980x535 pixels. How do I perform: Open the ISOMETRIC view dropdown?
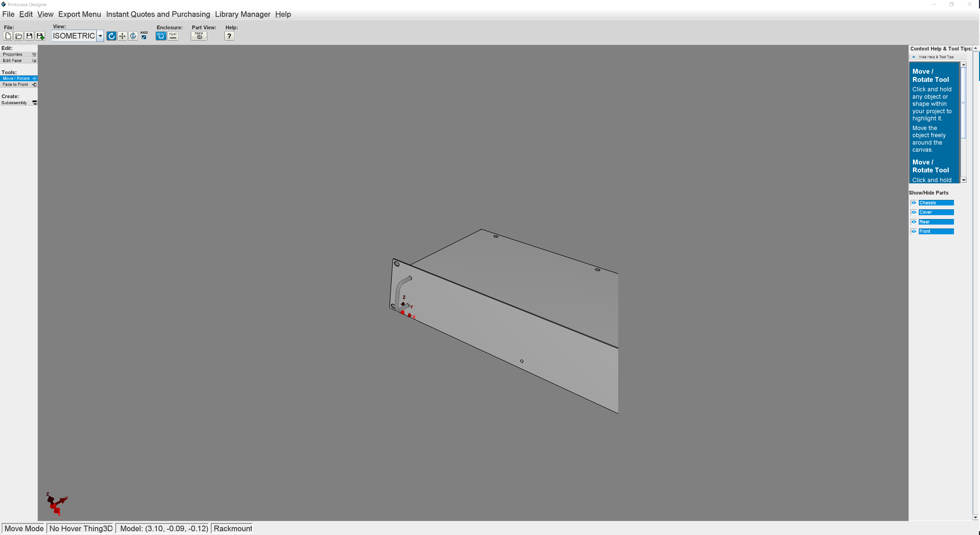[100, 36]
